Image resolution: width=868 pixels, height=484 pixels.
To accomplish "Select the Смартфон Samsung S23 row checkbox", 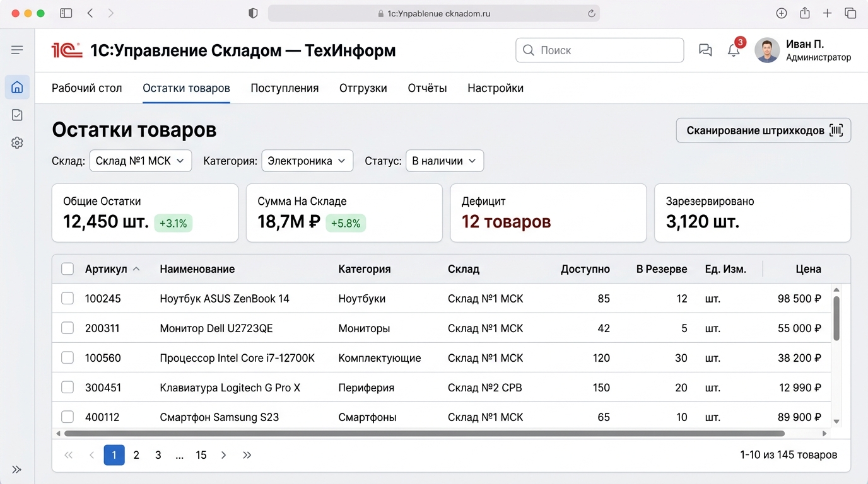I will tap(67, 417).
